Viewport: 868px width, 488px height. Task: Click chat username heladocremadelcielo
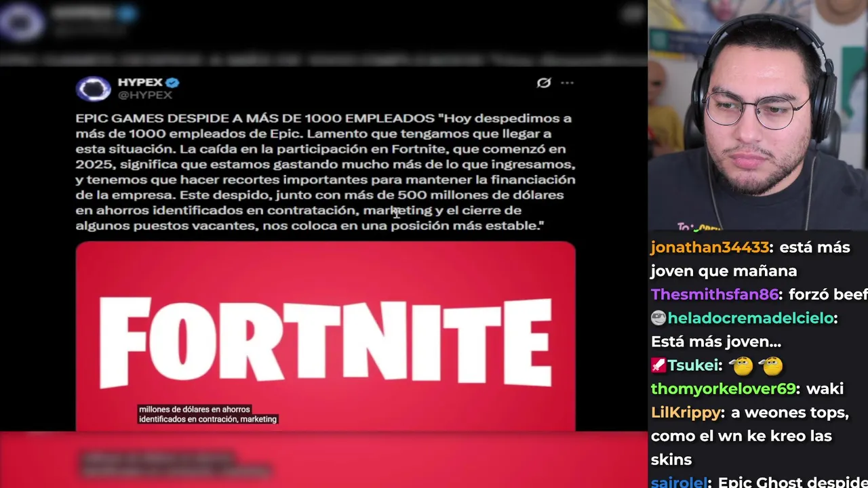[x=750, y=318]
